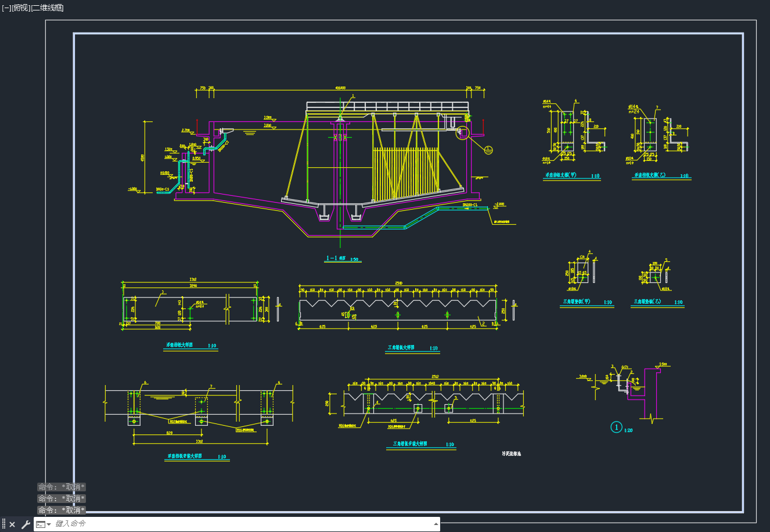Select the 三角堰垫板(甲) detail title

pyautogui.click(x=577, y=302)
